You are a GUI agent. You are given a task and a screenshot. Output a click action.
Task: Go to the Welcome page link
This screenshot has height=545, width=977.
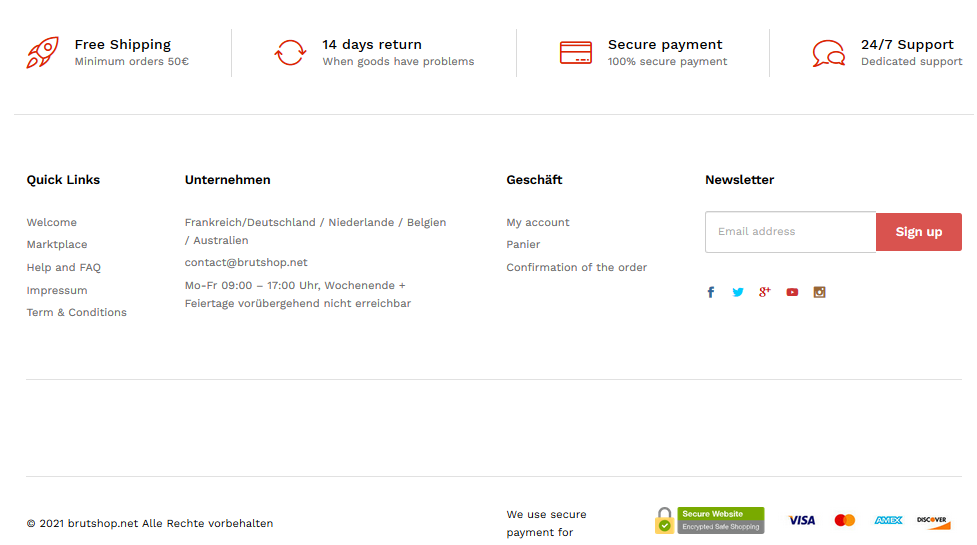[52, 222]
